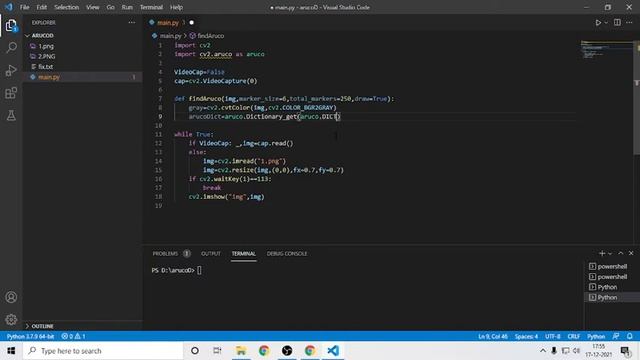640x360 pixels.
Task: Select first powershell terminal in list
Action: [x=612, y=266]
